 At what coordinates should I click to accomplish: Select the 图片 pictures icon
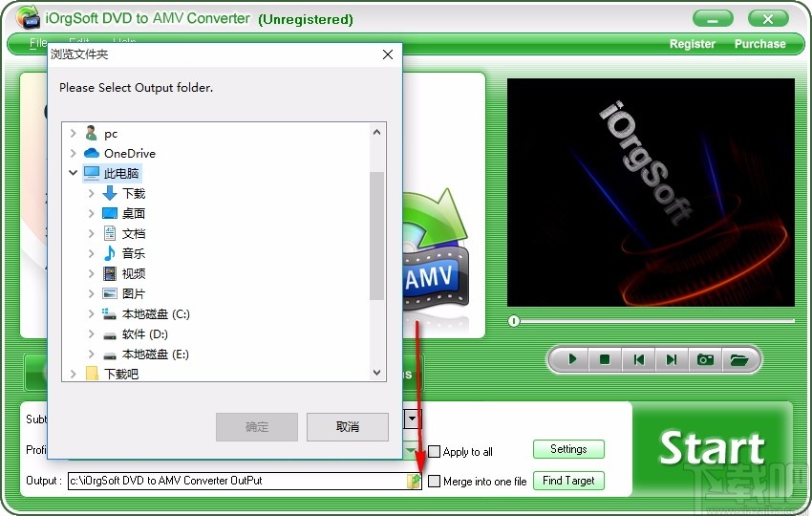point(109,293)
